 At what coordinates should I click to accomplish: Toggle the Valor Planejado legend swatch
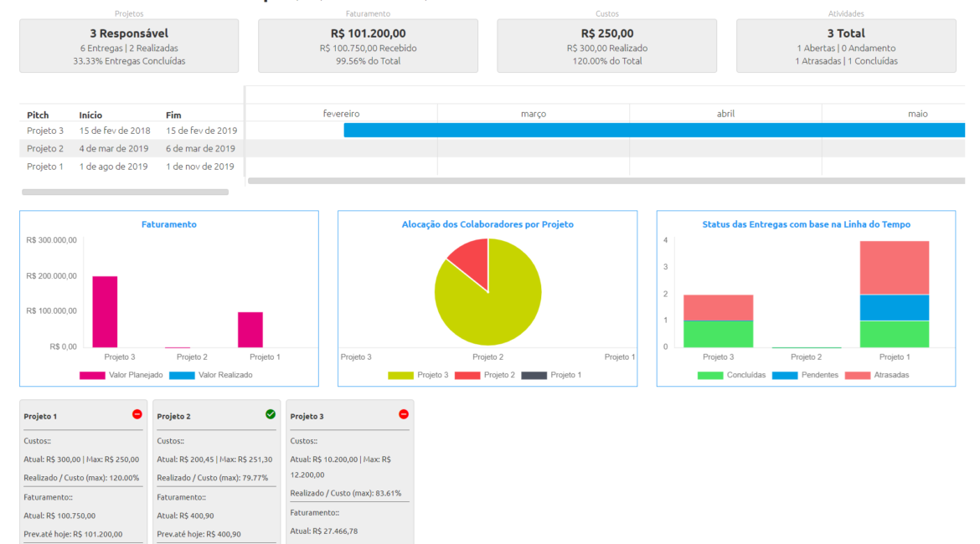(x=92, y=376)
